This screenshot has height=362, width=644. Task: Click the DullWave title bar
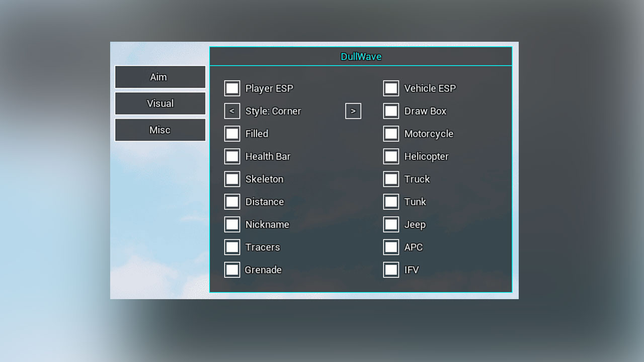(x=361, y=56)
